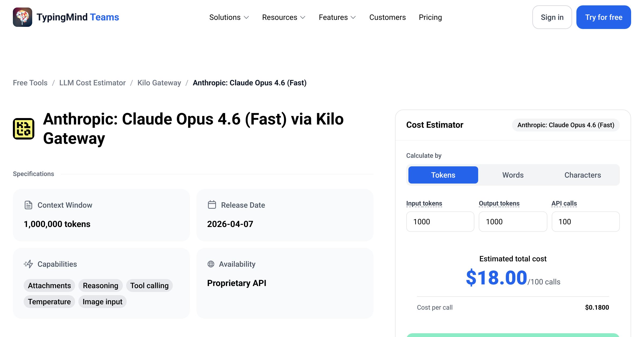Image resolution: width=644 pixels, height=337 pixels.
Task: Click the Tool calling capability tag
Action: coord(149,285)
